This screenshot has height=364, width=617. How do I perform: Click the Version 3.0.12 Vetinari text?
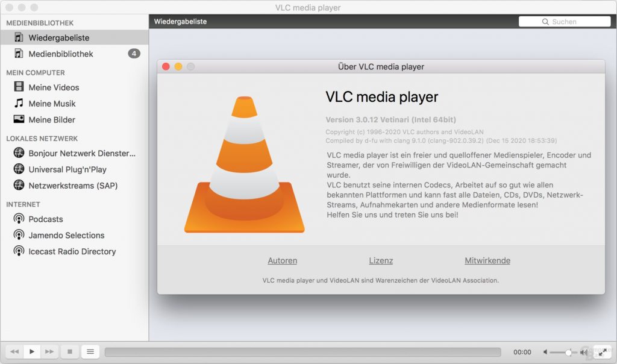pyautogui.click(x=390, y=119)
